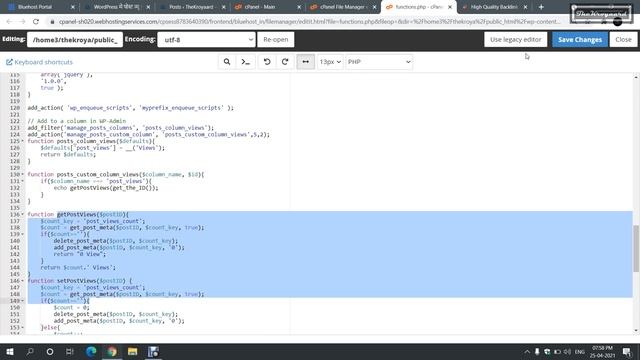Click 'echo getPostViews(get_the_ID());' line

106,188
